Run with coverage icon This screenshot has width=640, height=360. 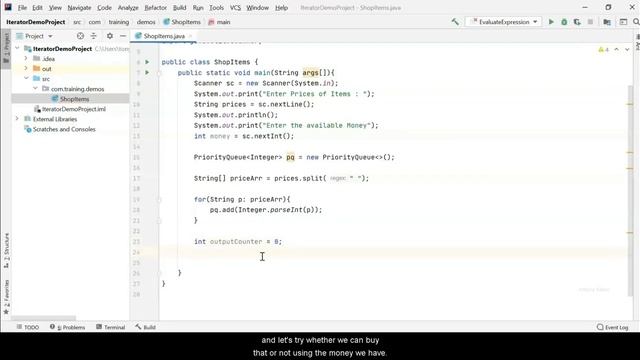pyautogui.click(x=577, y=22)
